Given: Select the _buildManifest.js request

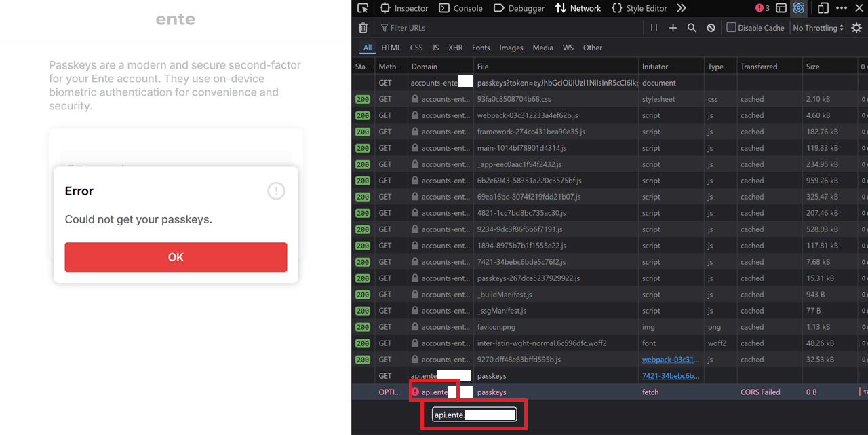Looking at the screenshot, I should [610, 295].
